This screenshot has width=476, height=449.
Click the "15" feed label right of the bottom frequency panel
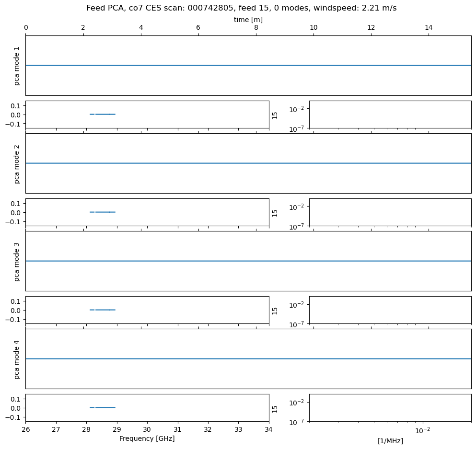click(x=275, y=409)
